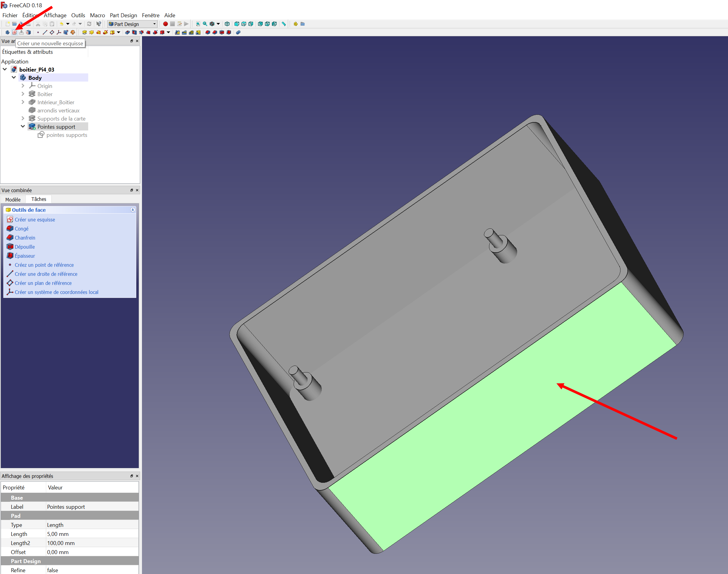
Task: Click the Chamfer toolbar icon
Action: coord(215,32)
